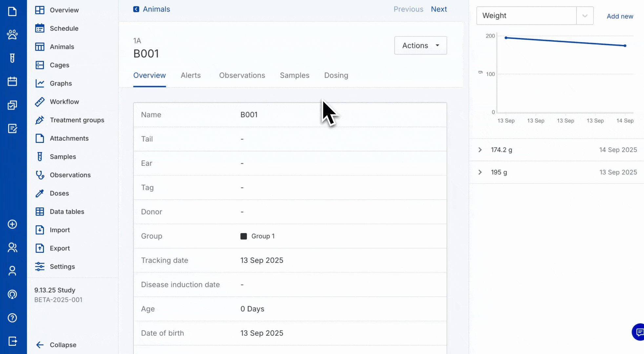Screen dimensions: 644x354
Task: Select the test tube Samples icon in blue sidebar
Action: 12,58
